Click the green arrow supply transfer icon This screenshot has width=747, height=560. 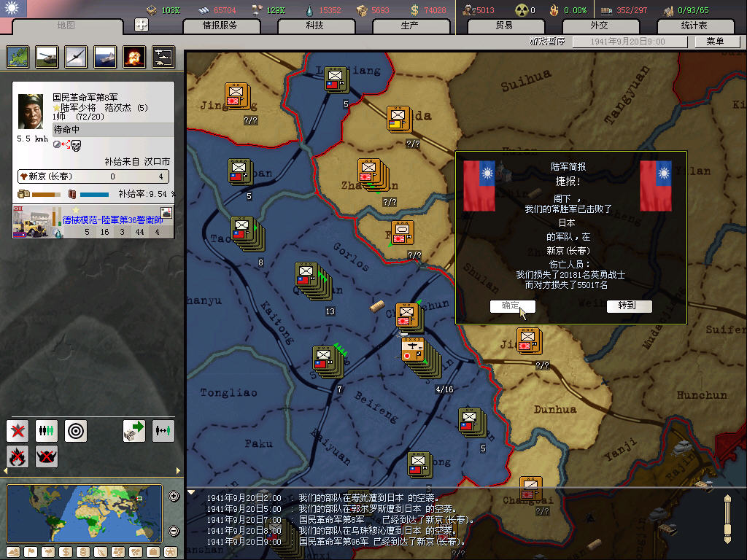[134, 430]
